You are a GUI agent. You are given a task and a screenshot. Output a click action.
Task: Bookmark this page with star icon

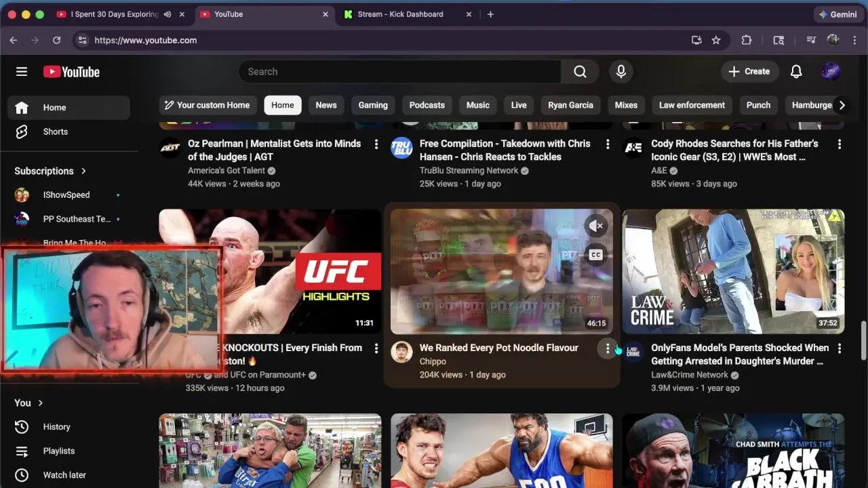pyautogui.click(x=716, y=41)
